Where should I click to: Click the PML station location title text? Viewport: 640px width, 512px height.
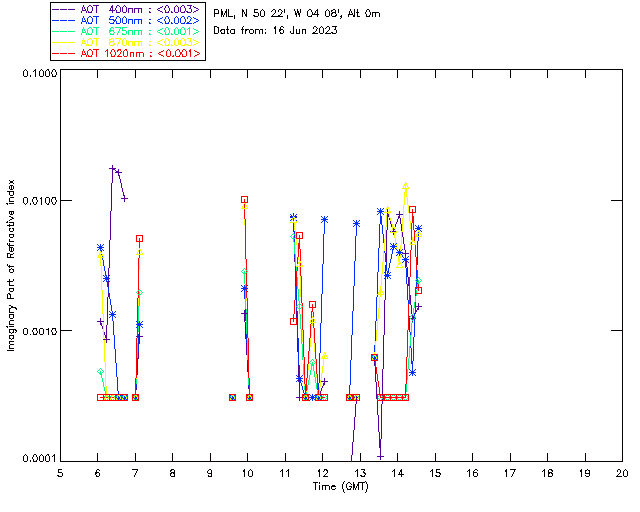click(x=297, y=14)
